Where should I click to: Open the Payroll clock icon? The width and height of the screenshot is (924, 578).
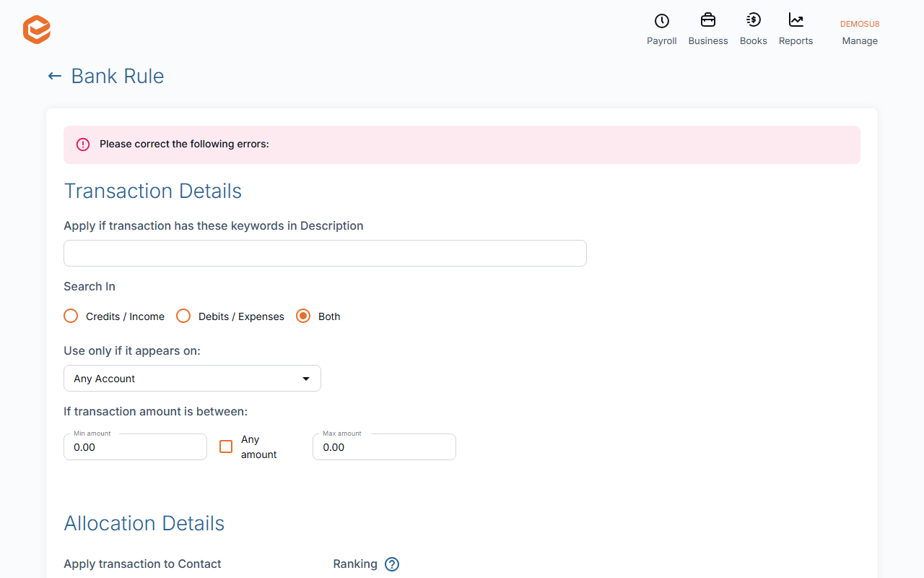click(x=661, y=20)
